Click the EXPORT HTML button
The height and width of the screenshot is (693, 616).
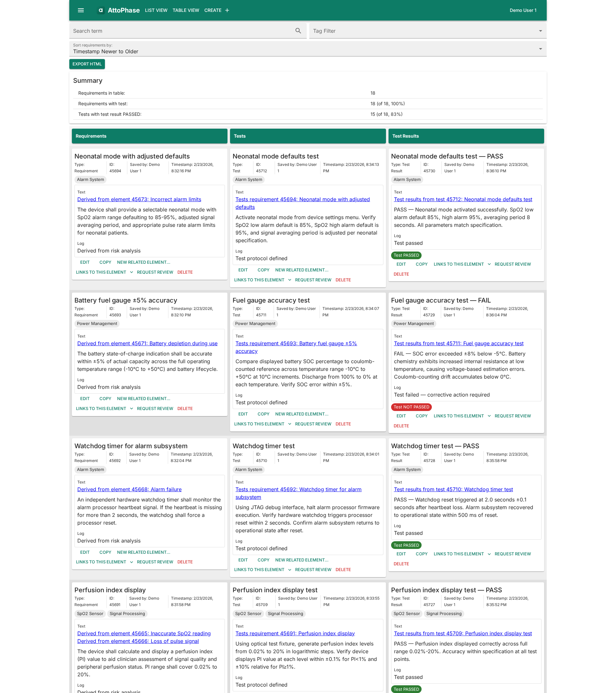[x=87, y=64]
